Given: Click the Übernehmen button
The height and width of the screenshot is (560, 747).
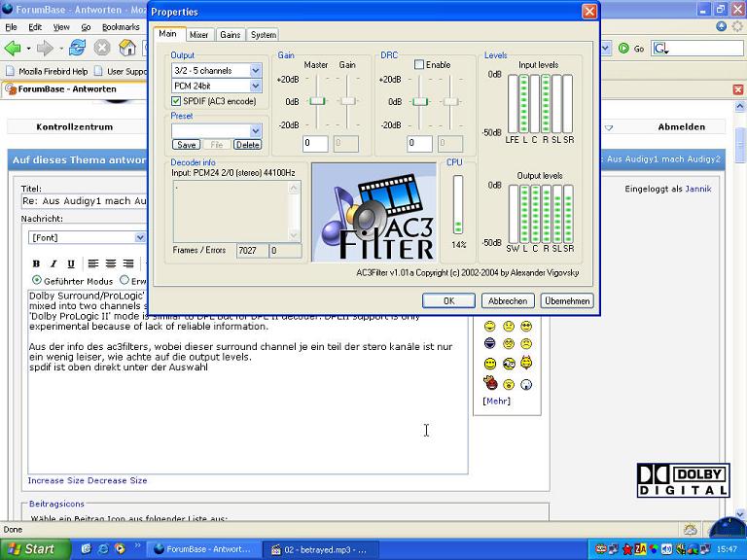Looking at the screenshot, I should click(567, 301).
